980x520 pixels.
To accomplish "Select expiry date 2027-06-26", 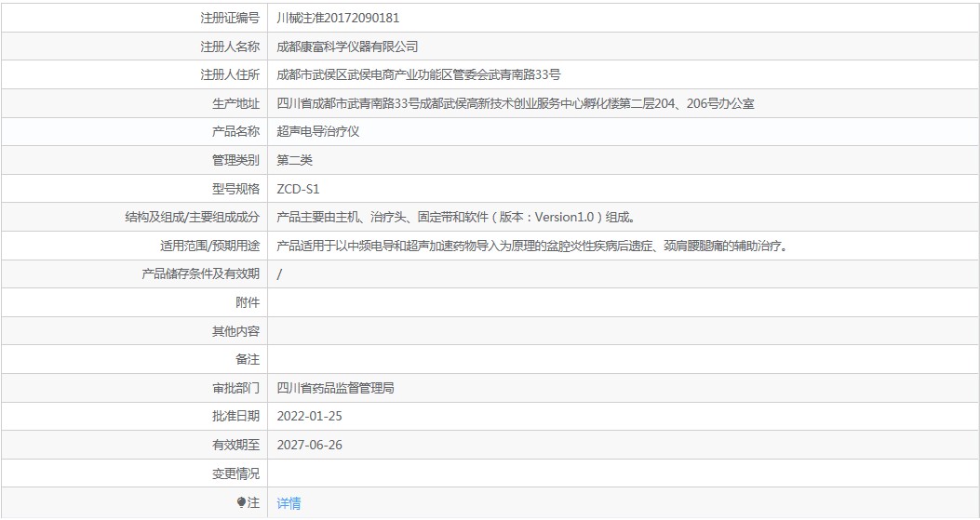I will click(x=309, y=446).
